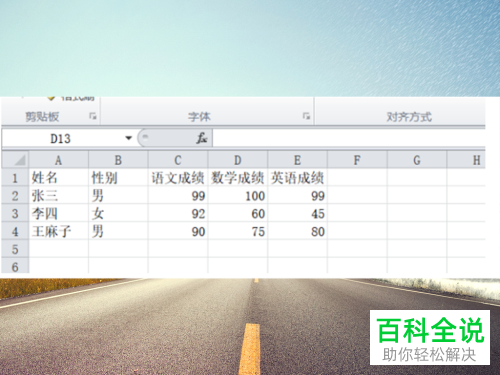Image resolution: width=500 pixels, height=375 pixels.
Task: Click cell containing 李四
Action: (59, 213)
